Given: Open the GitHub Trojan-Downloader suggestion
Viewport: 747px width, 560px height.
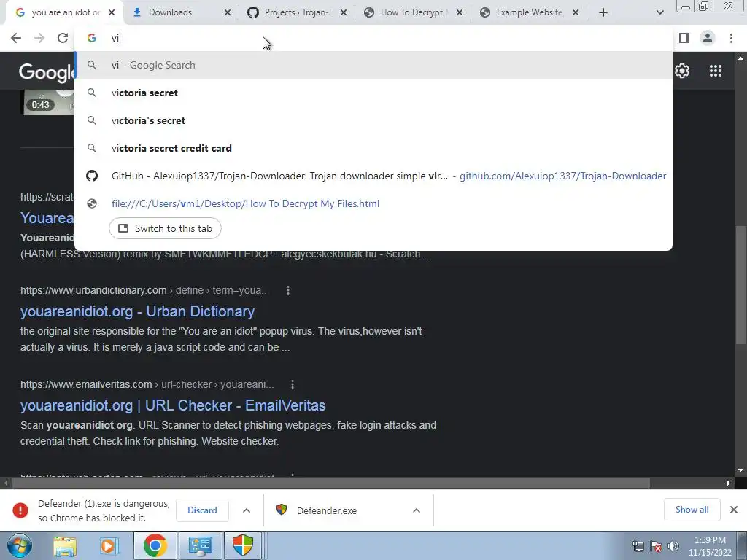Looking at the screenshot, I should click(x=373, y=176).
